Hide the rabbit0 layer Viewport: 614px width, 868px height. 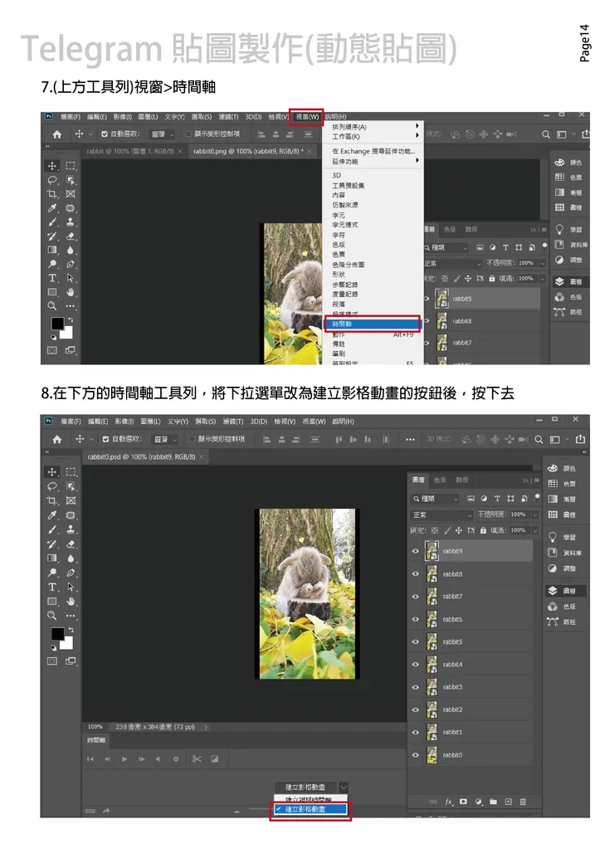coord(415,755)
